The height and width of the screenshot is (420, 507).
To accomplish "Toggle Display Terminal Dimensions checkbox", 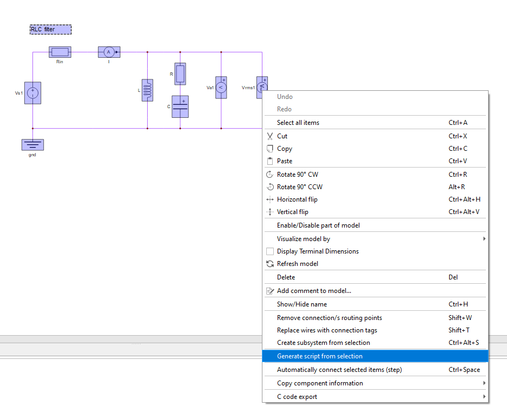I will [x=270, y=251].
